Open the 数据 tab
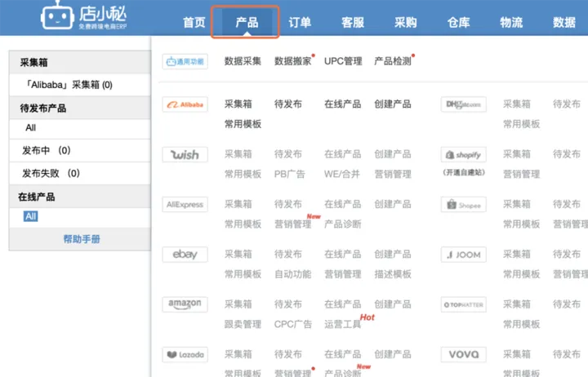This screenshot has width=588, height=377. tap(564, 23)
